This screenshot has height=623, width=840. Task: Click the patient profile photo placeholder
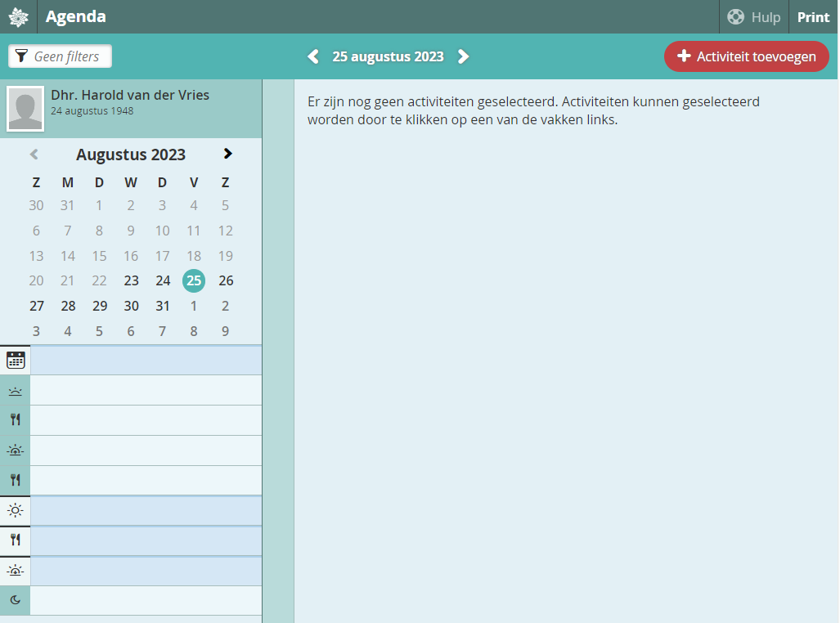(25, 109)
